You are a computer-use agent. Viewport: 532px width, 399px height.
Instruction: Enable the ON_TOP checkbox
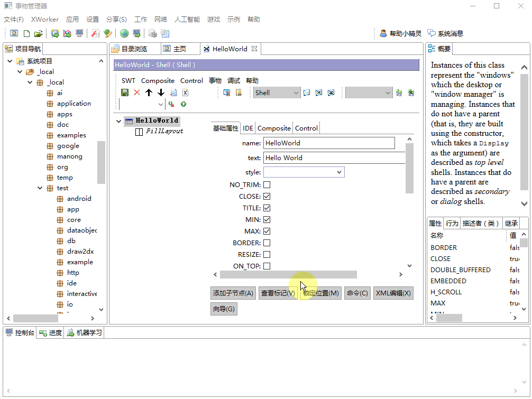(x=267, y=266)
